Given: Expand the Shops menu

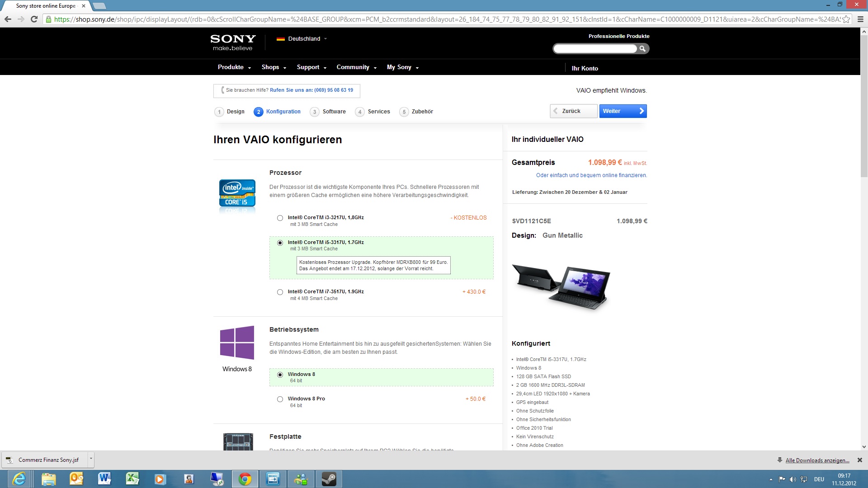Looking at the screenshot, I should (274, 67).
